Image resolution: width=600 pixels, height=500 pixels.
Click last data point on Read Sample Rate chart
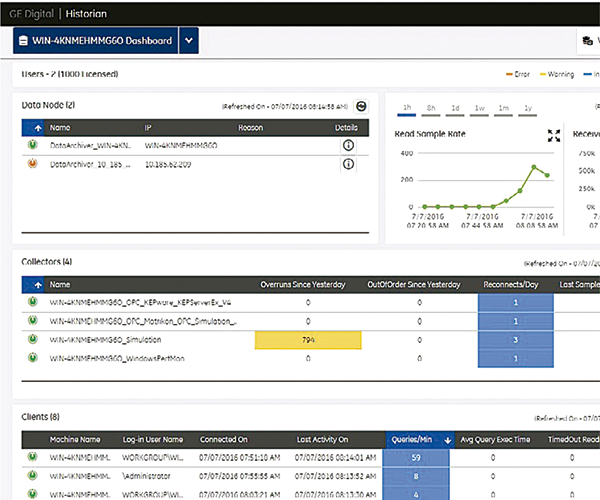coord(547,175)
